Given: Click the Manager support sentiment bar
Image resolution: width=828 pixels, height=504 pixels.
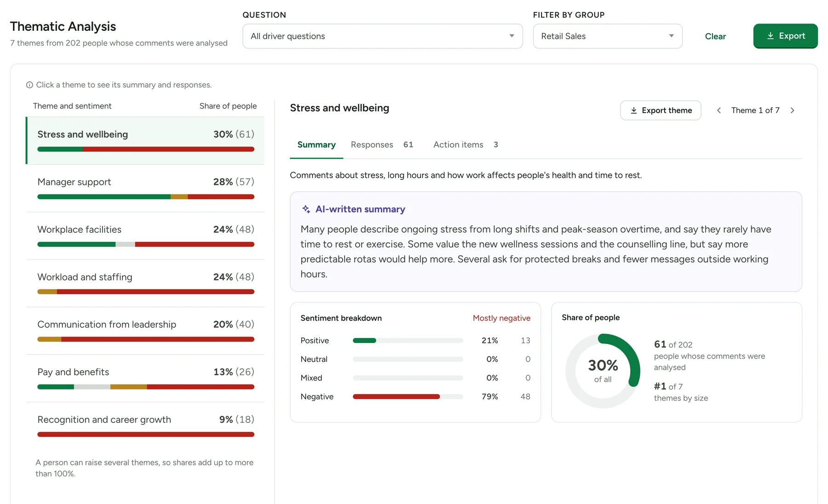Looking at the screenshot, I should point(146,197).
